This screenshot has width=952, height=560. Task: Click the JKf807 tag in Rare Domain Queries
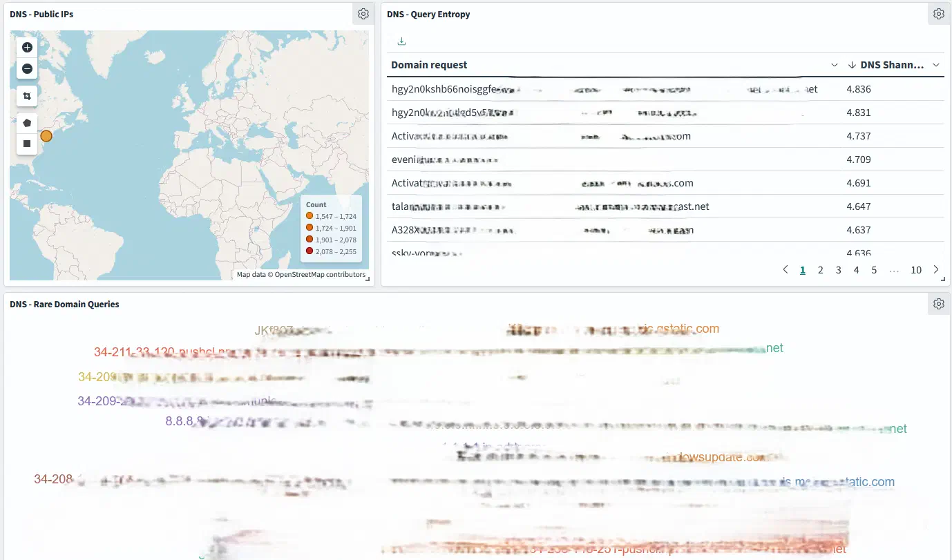coord(274,330)
